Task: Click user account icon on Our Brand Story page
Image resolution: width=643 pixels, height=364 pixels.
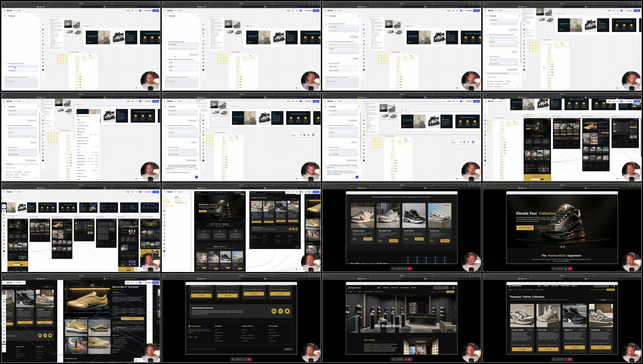Action: pyautogui.click(x=451, y=288)
